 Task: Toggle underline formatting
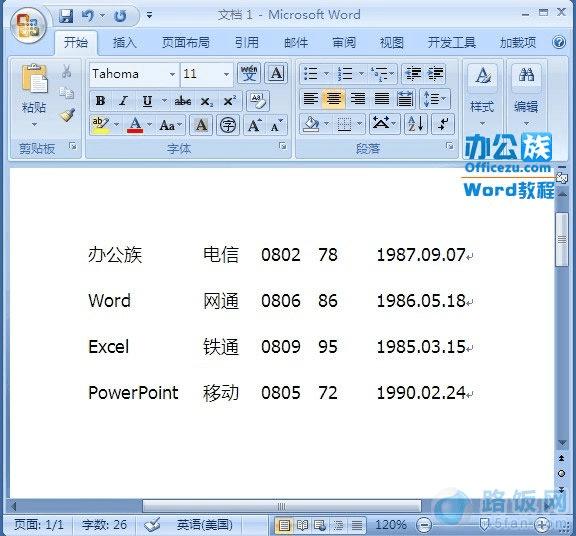(x=147, y=101)
